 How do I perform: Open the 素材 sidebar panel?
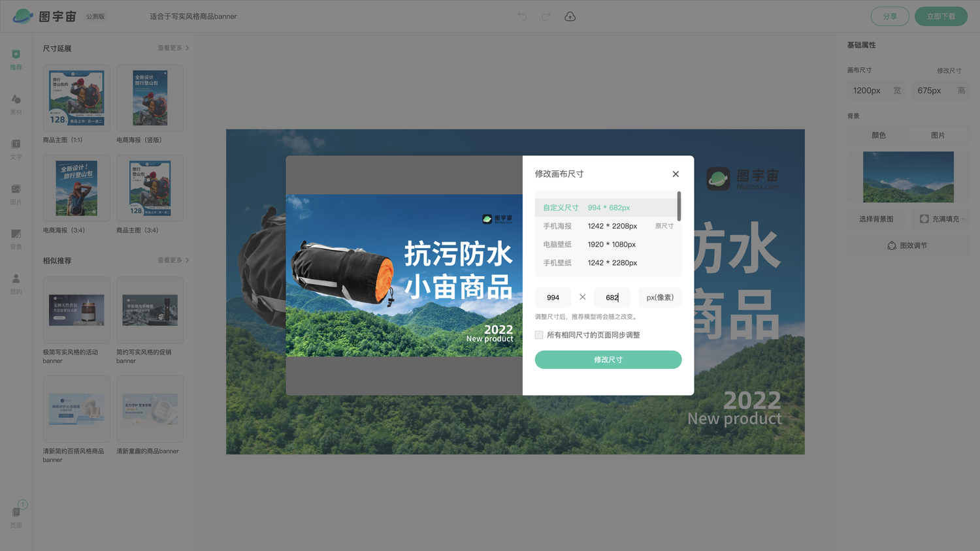tap(16, 104)
